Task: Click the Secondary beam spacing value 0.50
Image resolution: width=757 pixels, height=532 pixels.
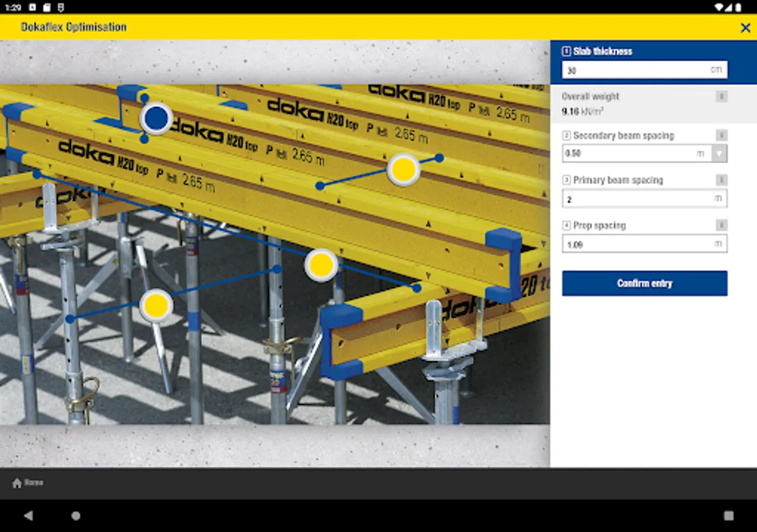Action: pyautogui.click(x=574, y=154)
